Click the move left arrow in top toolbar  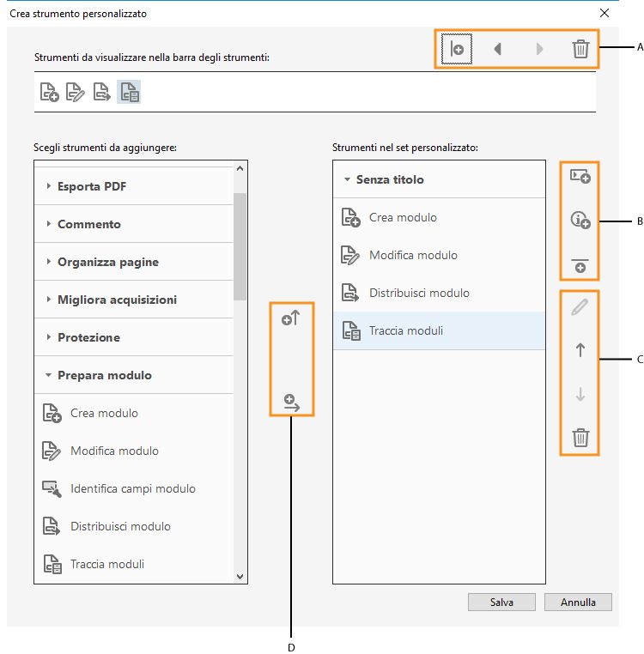pyautogui.click(x=497, y=49)
